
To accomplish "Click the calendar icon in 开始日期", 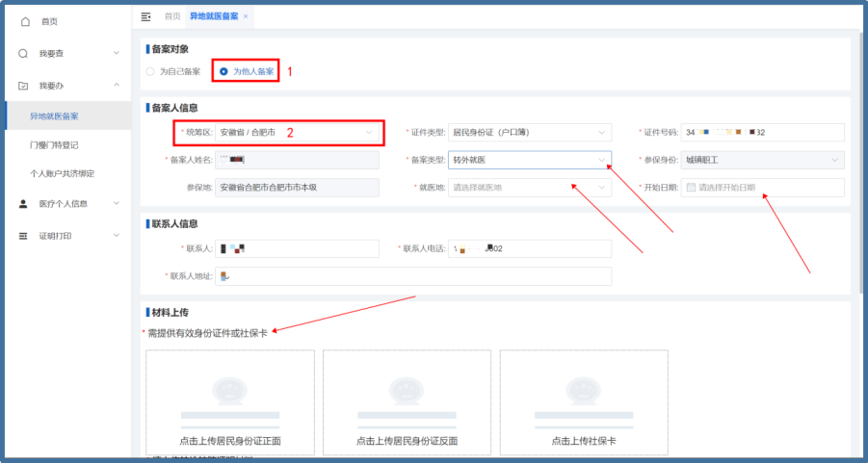I will pyautogui.click(x=690, y=188).
